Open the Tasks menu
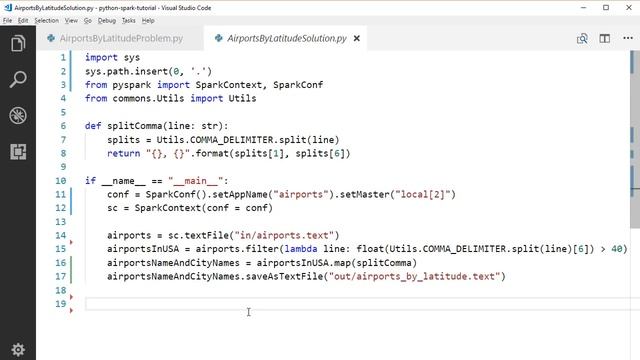 pos(129,20)
